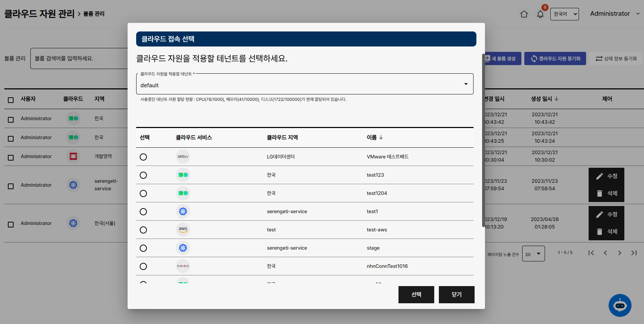Screen dimensions: 644x324
Task: Click the AWS service icon
Action: pyautogui.click(x=183, y=230)
